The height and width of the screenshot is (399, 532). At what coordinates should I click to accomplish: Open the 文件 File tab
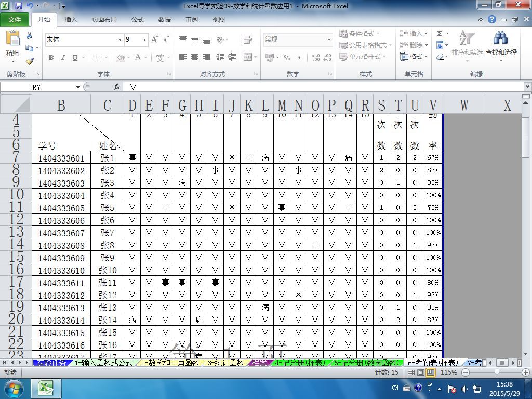(15, 20)
